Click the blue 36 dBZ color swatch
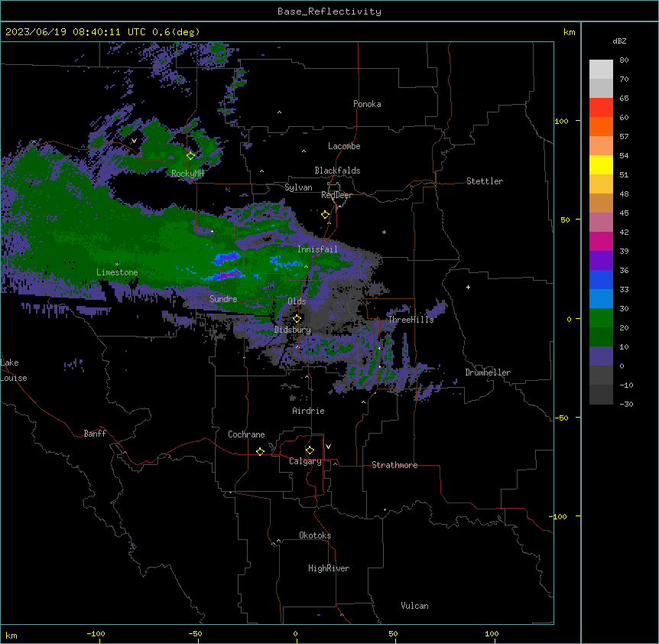 [x=601, y=279]
